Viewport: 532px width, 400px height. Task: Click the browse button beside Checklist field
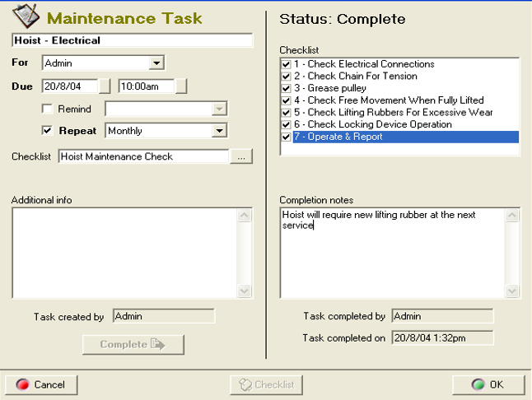coord(241,156)
